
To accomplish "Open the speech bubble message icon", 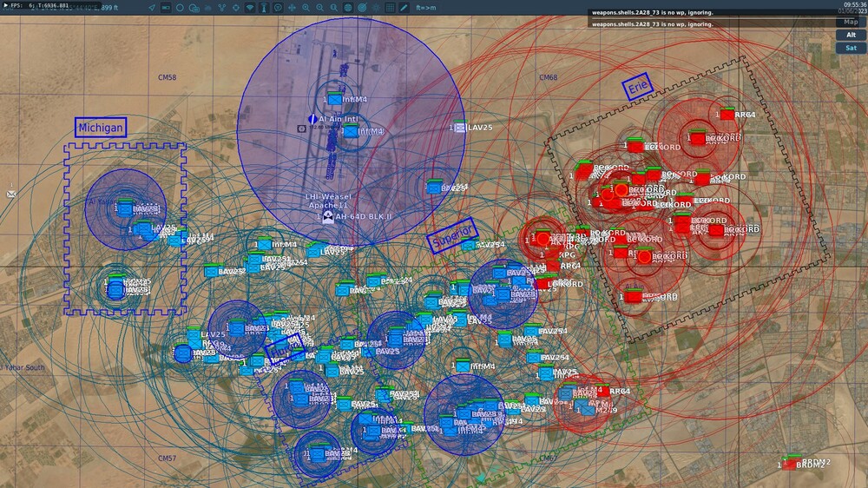I will tap(278, 8).
